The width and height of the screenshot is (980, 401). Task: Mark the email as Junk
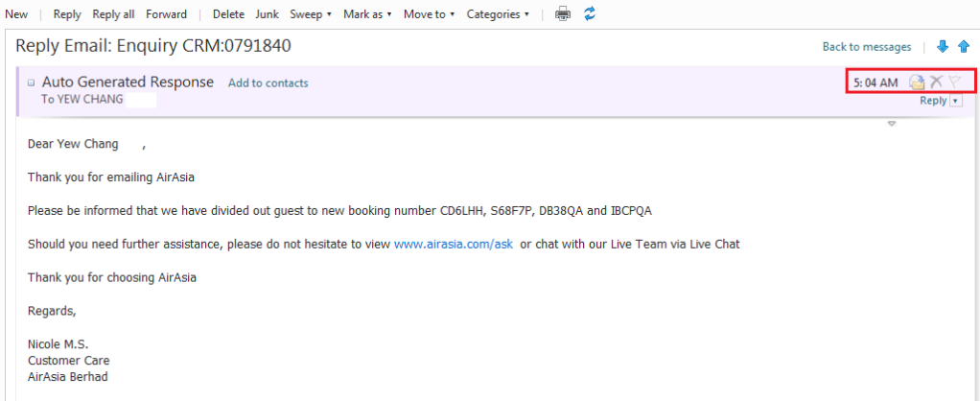tap(267, 14)
